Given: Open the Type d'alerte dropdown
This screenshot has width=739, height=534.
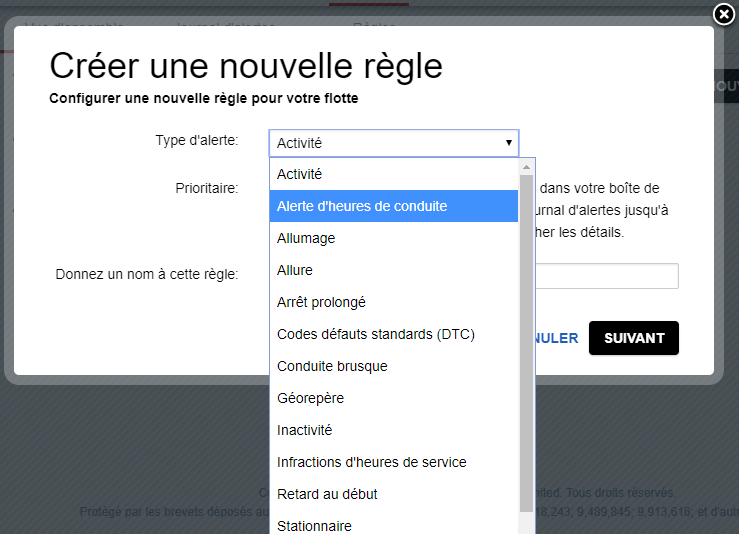Looking at the screenshot, I should point(394,143).
